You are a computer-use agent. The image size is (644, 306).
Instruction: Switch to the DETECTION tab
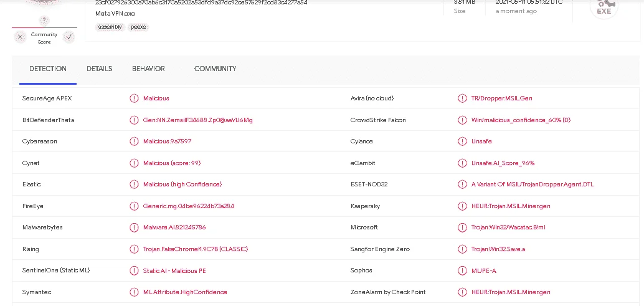[x=47, y=69]
